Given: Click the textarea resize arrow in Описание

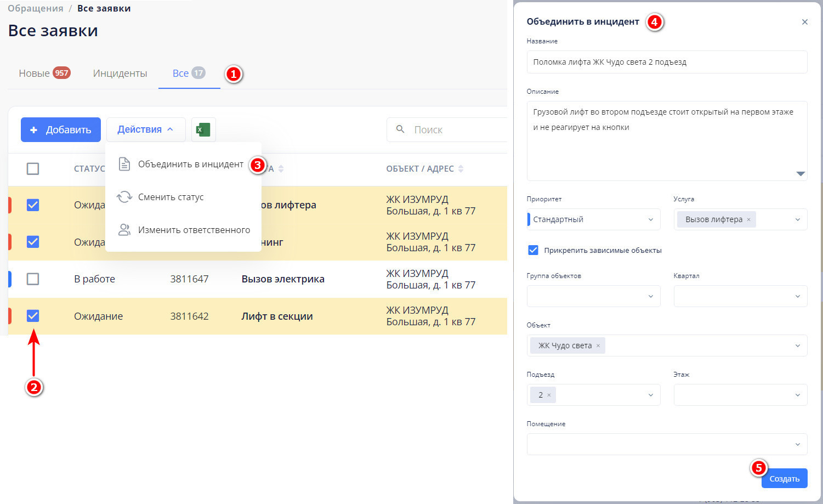Looking at the screenshot, I should coord(801,174).
